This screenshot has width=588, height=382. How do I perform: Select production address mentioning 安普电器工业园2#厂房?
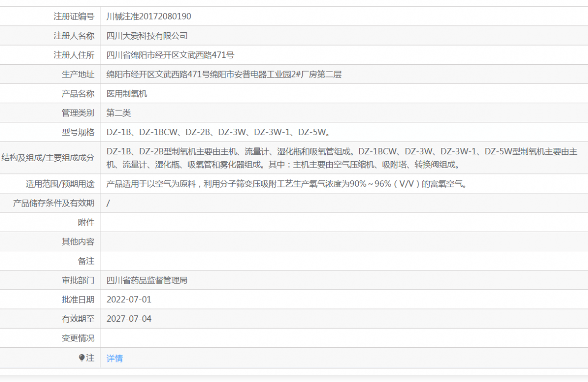[224, 74]
